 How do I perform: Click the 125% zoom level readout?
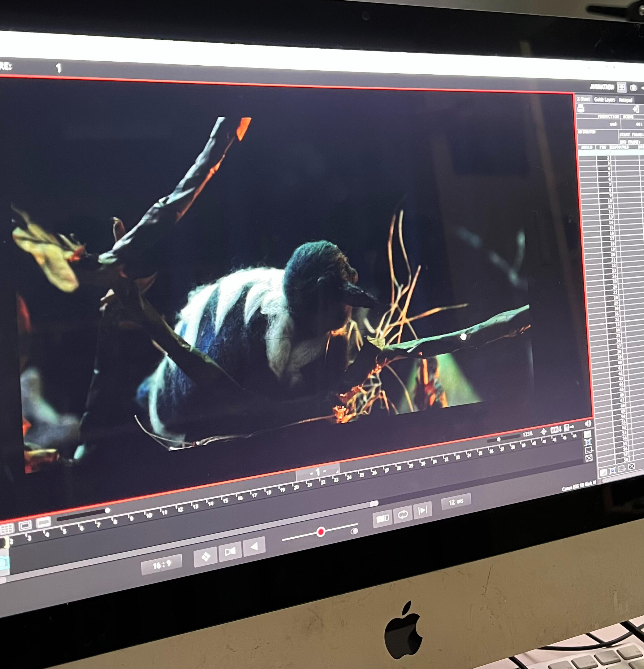[527, 434]
